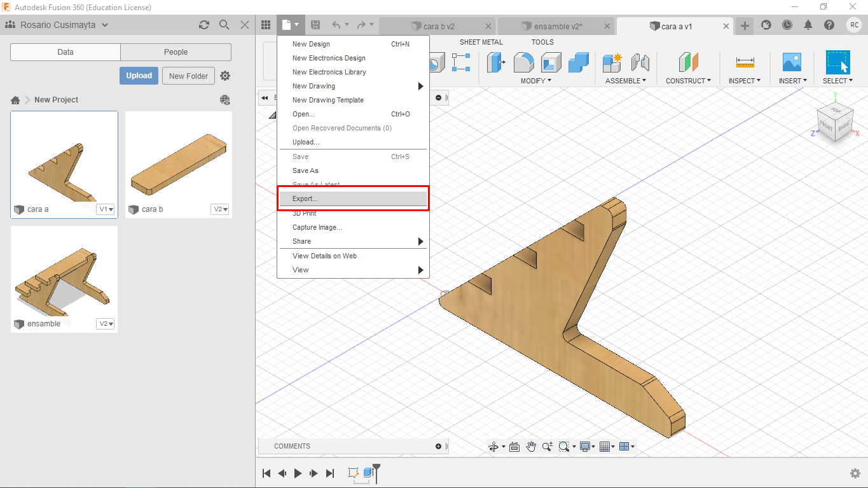Click the Look At tool
The image size is (868, 488).
514,447
